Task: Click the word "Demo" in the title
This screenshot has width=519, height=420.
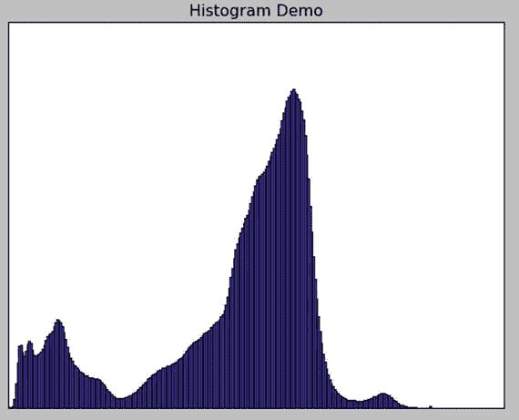Action: tap(300, 11)
